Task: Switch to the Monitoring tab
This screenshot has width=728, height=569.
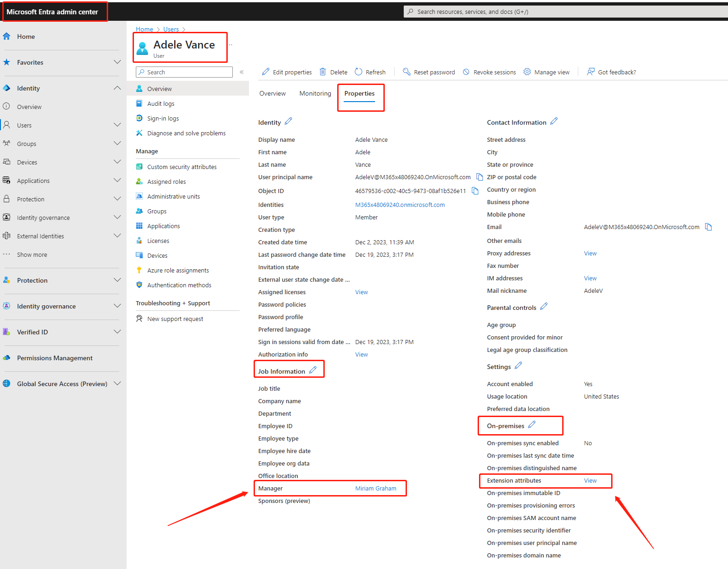Action: [x=315, y=93]
